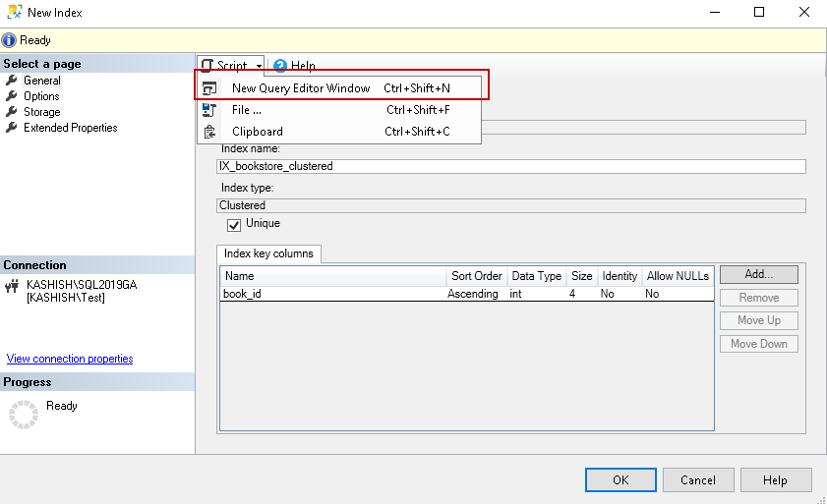Viewport: 827px width, 504px height.
Task: Select the File ... script option
Action: (339, 110)
